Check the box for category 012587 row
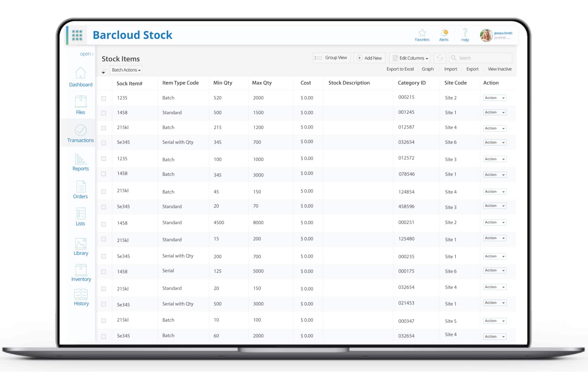The image size is (588, 379). click(x=104, y=128)
